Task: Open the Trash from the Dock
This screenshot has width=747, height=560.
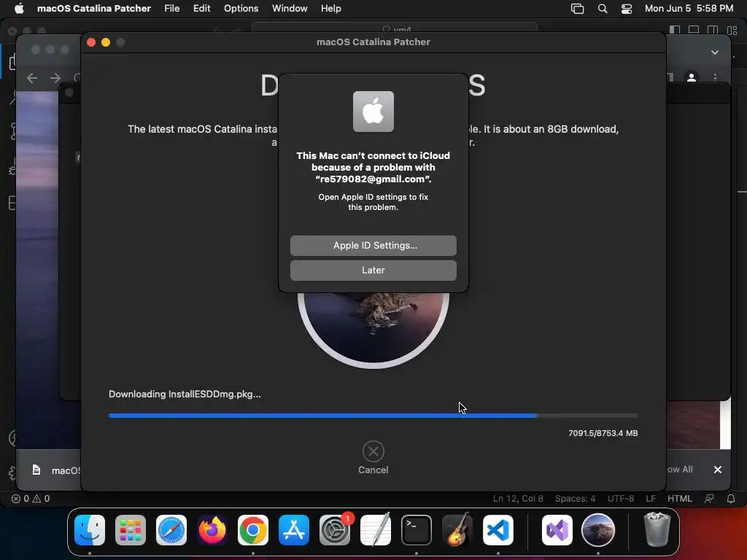Action: [x=657, y=530]
